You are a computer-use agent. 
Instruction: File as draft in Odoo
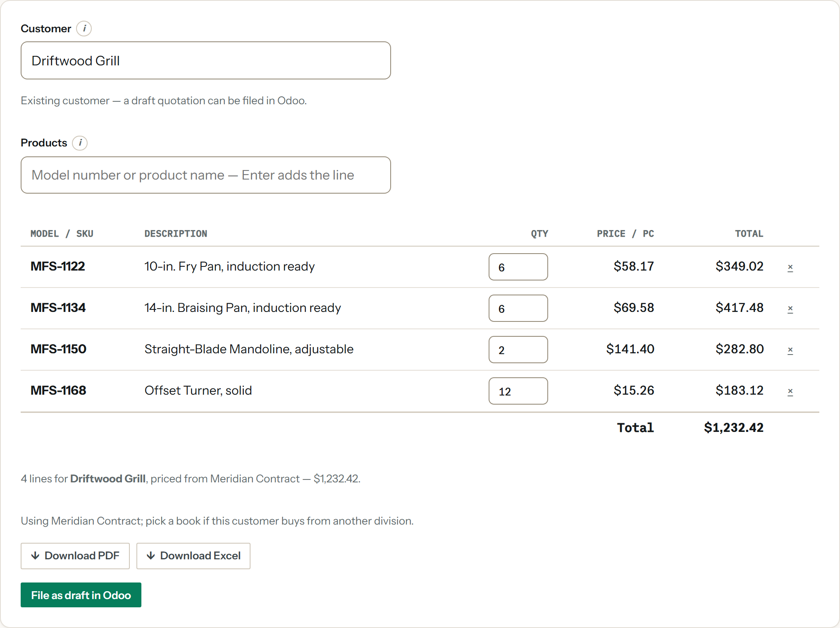(81, 595)
